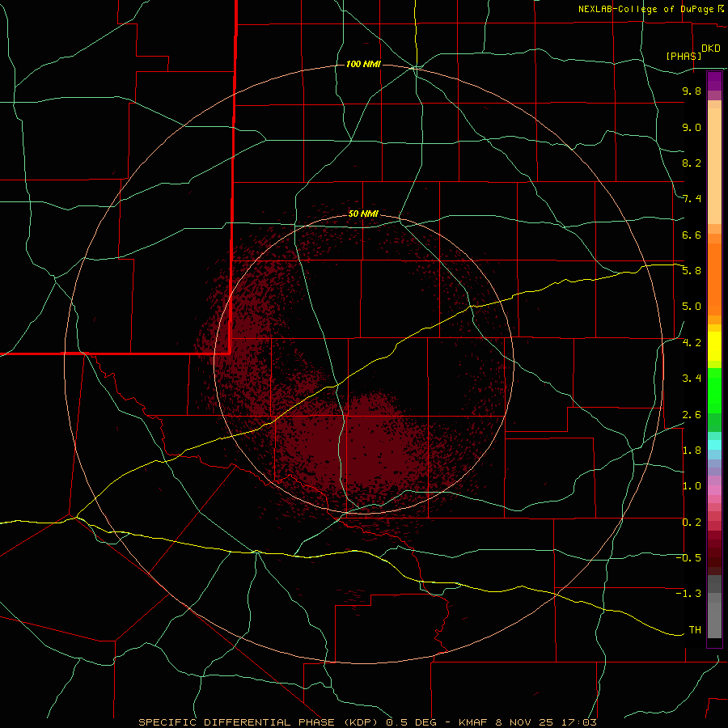Click the 6.6 scale value
This screenshot has width=728, height=728.
(x=692, y=235)
